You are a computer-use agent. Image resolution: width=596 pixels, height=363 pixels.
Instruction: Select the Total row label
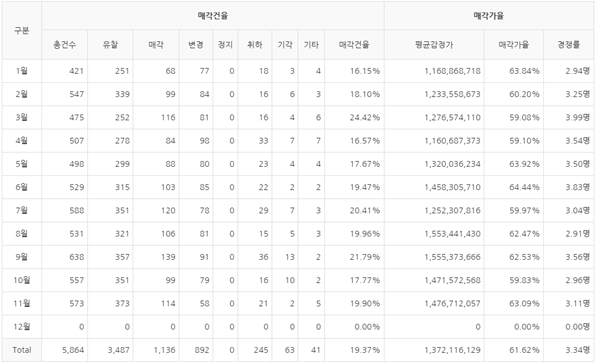click(x=22, y=350)
